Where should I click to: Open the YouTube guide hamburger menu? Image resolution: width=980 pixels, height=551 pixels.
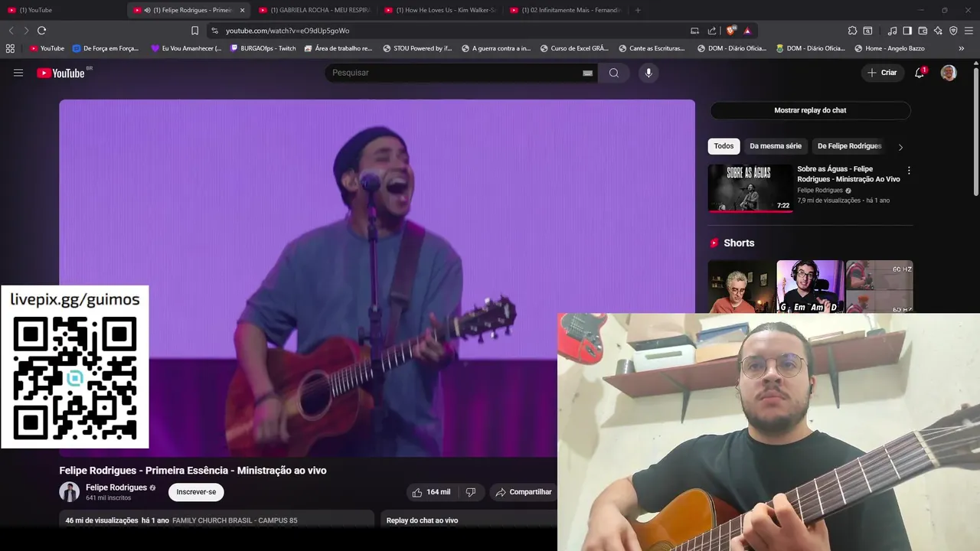(18, 73)
